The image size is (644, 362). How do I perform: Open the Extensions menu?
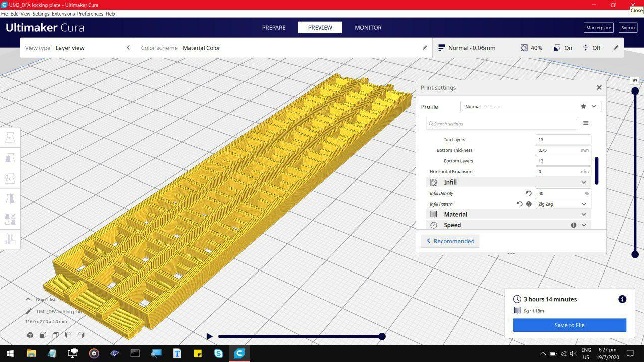(x=63, y=14)
